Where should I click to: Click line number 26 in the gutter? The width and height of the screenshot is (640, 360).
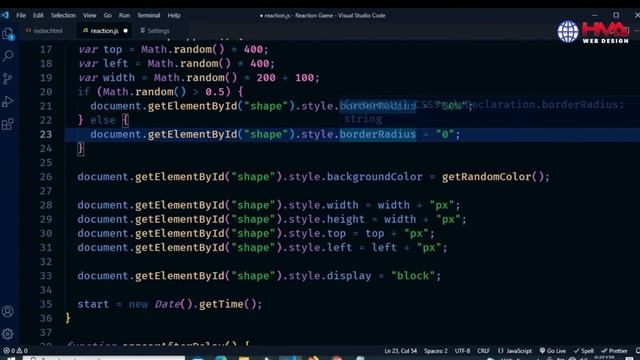point(46,177)
